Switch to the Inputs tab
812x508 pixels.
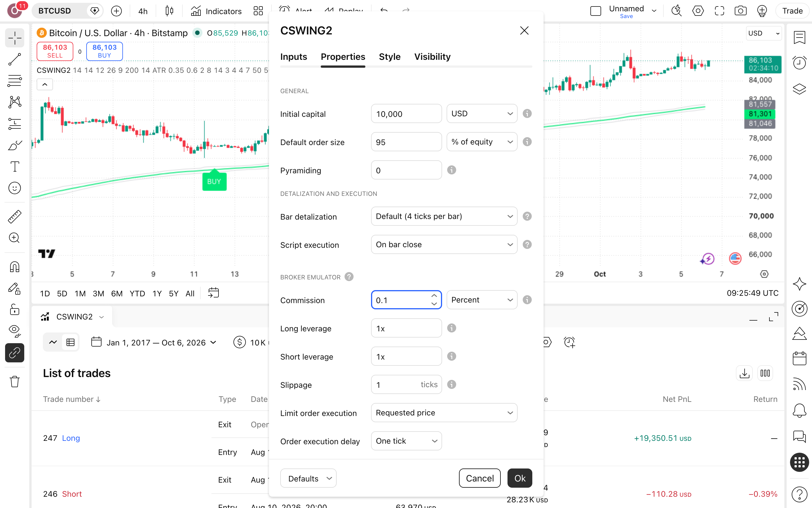[294, 57]
